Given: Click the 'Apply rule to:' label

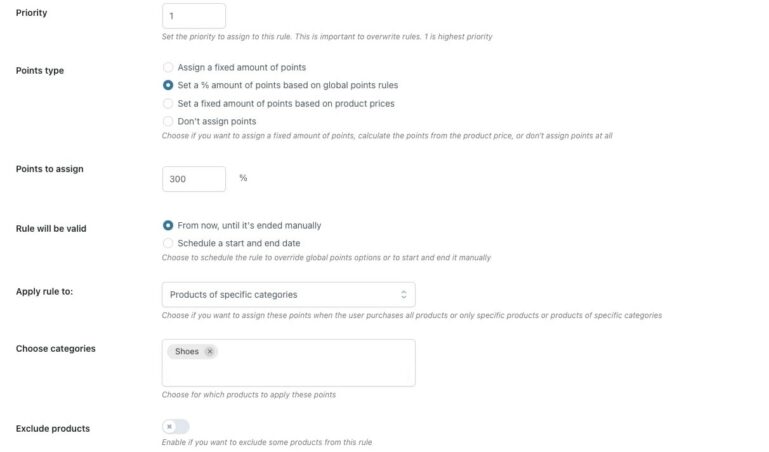Looking at the screenshot, I should tap(45, 291).
